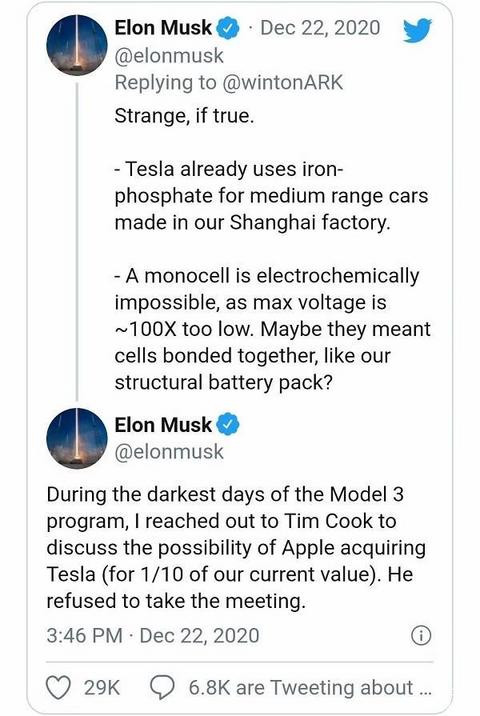Screen dimensions: 480x716
Task: Click the 3:46 PM · Dec 22, 2020 timestamp
Action: click(153, 636)
